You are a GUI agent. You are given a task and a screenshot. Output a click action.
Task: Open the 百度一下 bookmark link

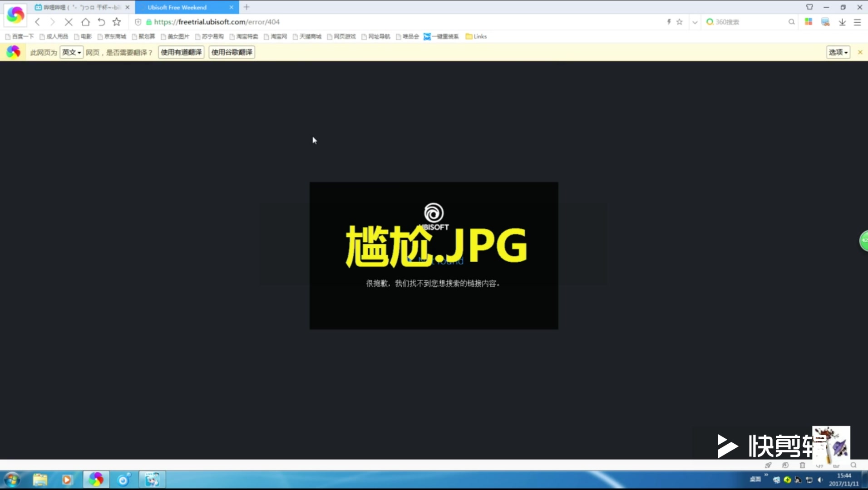(20, 36)
